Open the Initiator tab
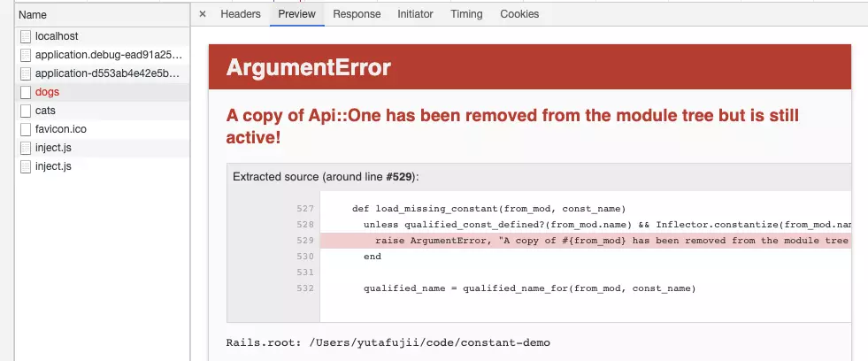868x361 pixels. tap(415, 14)
